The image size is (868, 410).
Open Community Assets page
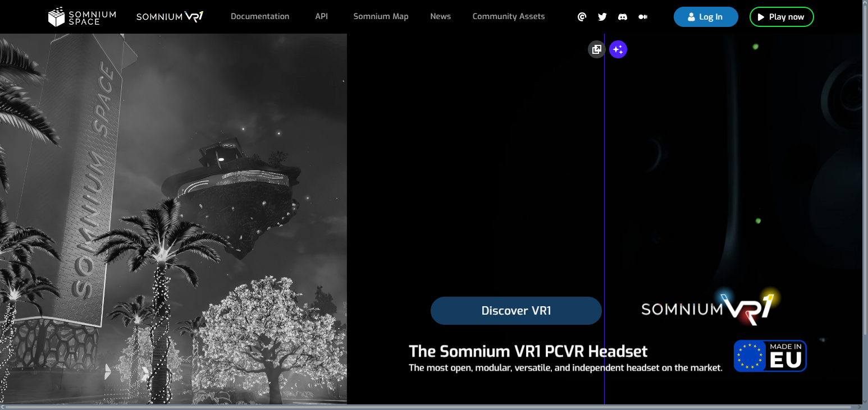509,16
